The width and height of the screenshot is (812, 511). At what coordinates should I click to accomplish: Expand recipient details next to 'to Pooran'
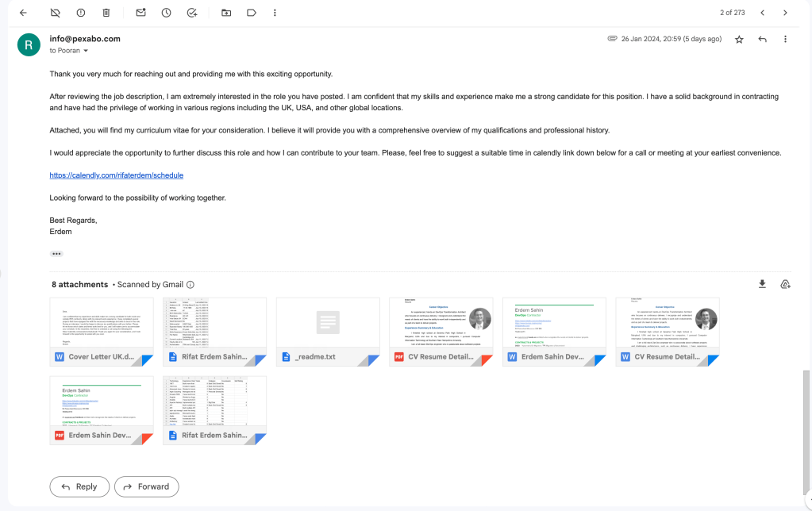(86, 51)
